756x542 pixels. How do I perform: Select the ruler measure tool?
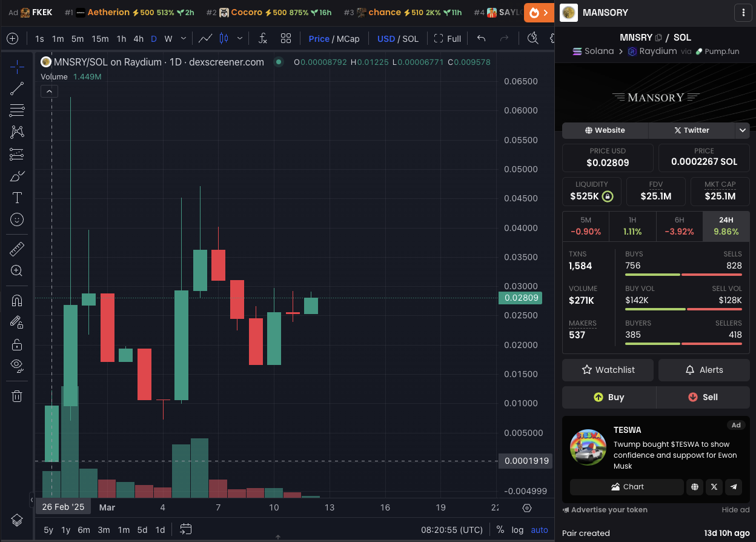click(x=17, y=249)
